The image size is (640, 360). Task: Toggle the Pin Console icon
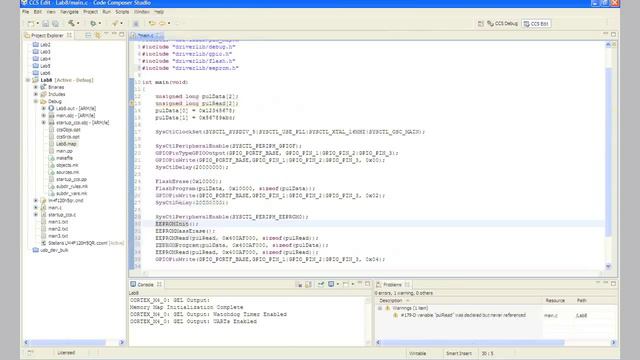(321, 284)
